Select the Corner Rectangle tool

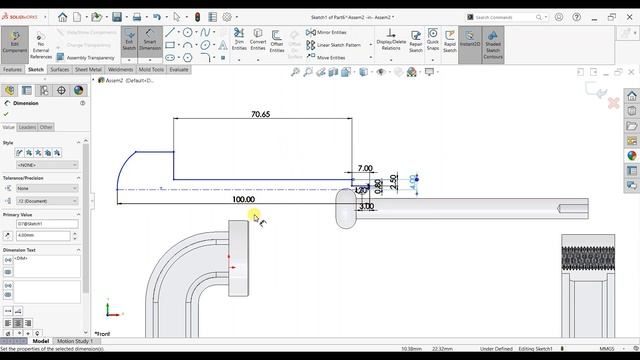coord(170,45)
